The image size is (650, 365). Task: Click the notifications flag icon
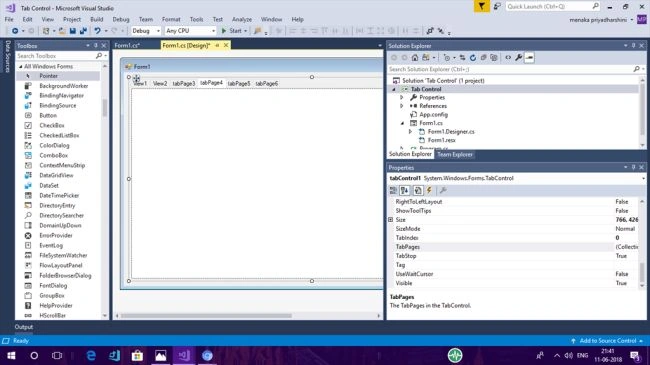(481, 6)
